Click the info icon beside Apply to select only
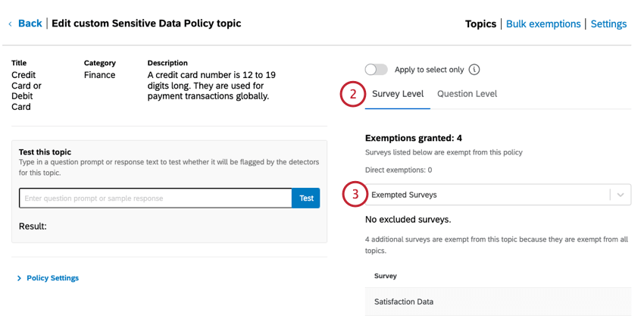The width and height of the screenshot is (644, 322). (x=474, y=70)
